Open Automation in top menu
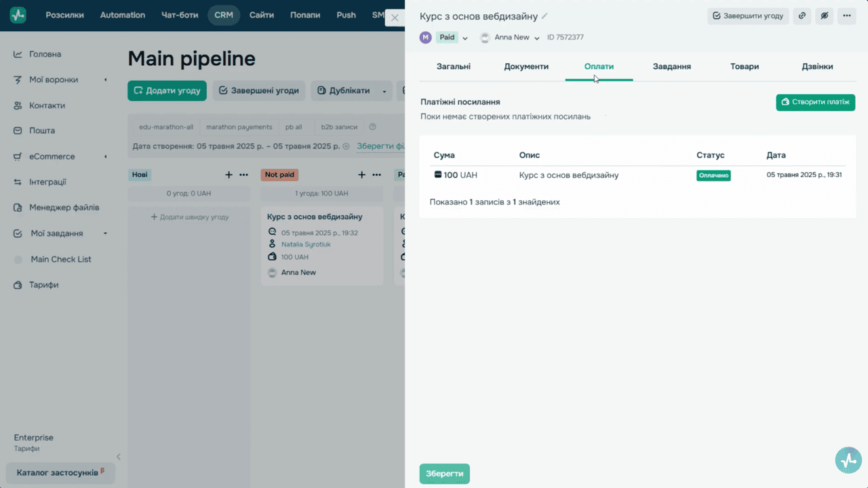 click(123, 15)
